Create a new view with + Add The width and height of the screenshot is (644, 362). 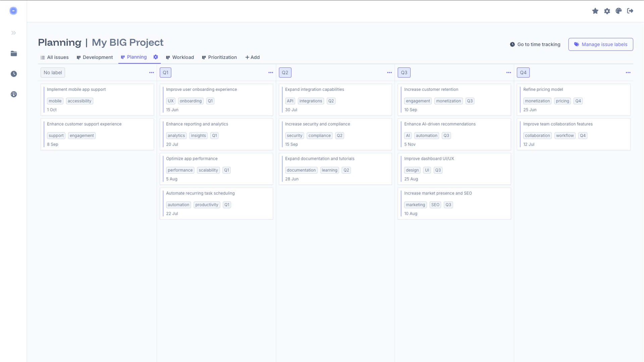[x=253, y=57]
